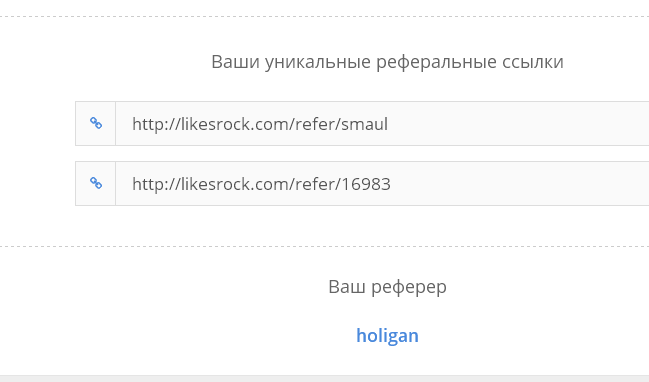649x382 pixels.
Task: Click the chain icon beside the smaul link
Action: coord(96,123)
